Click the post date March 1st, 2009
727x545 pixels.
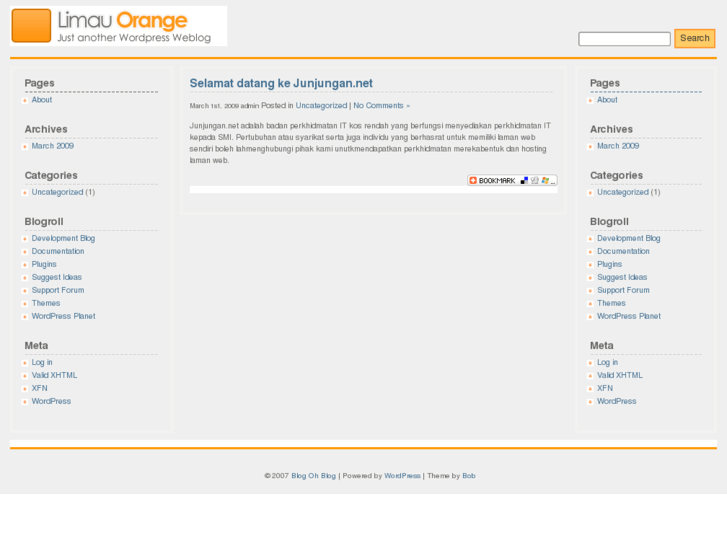(214, 106)
